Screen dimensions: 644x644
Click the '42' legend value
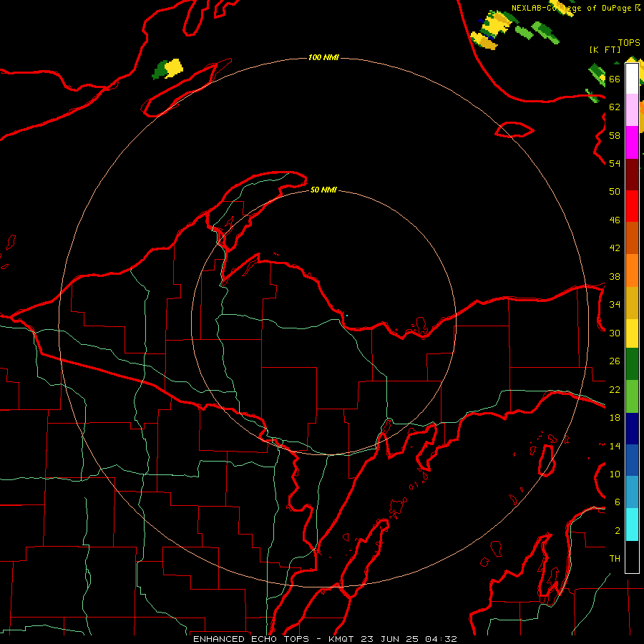click(x=615, y=248)
